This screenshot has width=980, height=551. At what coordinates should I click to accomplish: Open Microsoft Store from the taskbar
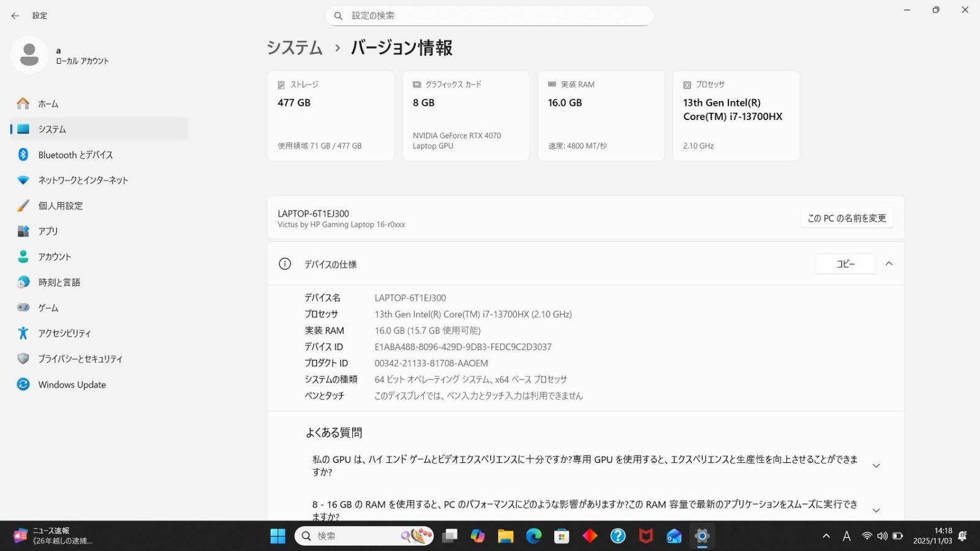[x=562, y=536]
